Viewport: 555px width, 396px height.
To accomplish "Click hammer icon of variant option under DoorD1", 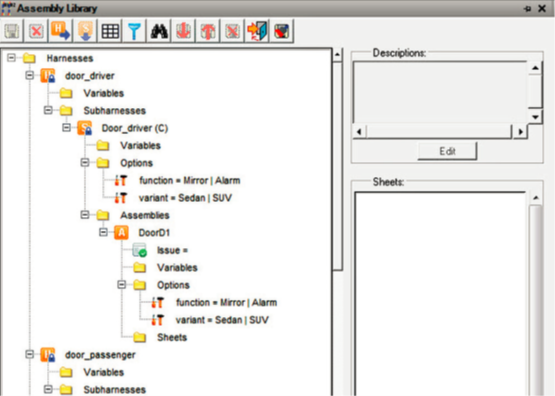I will point(158,320).
